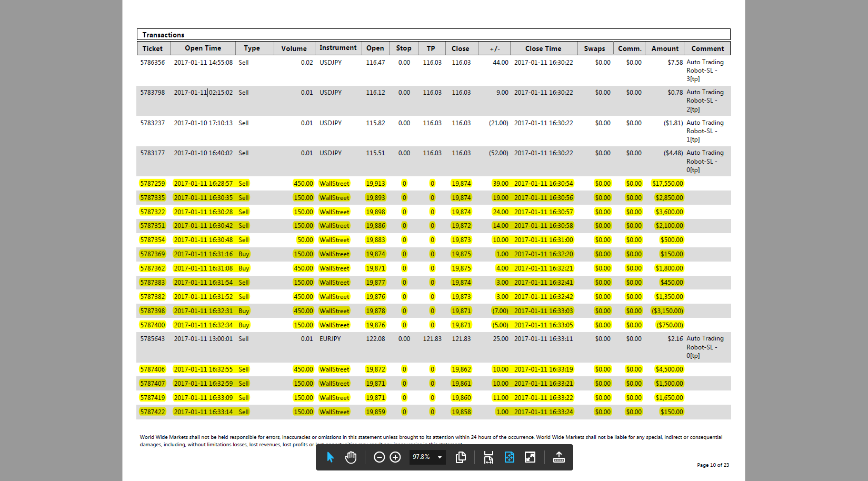Click the $4,500.00 amount cell
The width and height of the screenshot is (868, 481).
click(x=669, y=369)
